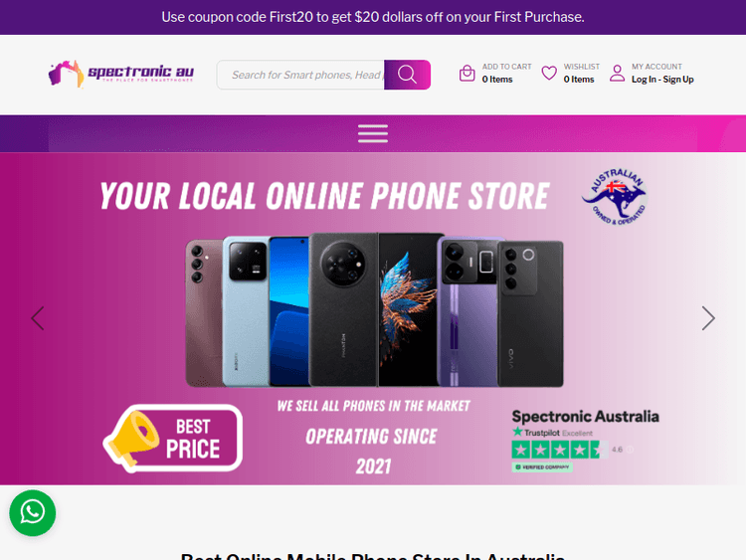The width and height of the screenshot is (746, 560).
Task: Click Trustpilot Verified Company badge
Action: point(542,467)
